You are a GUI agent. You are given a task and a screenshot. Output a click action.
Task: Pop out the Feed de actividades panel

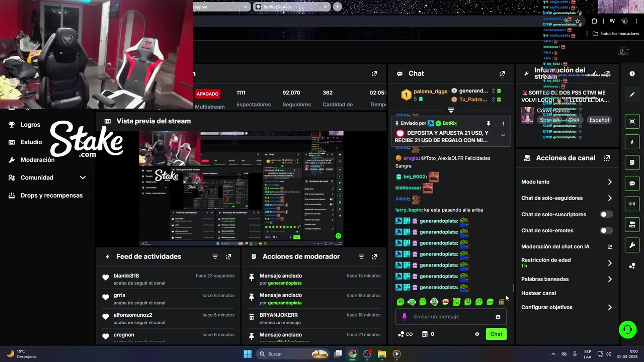coord(228,256)
